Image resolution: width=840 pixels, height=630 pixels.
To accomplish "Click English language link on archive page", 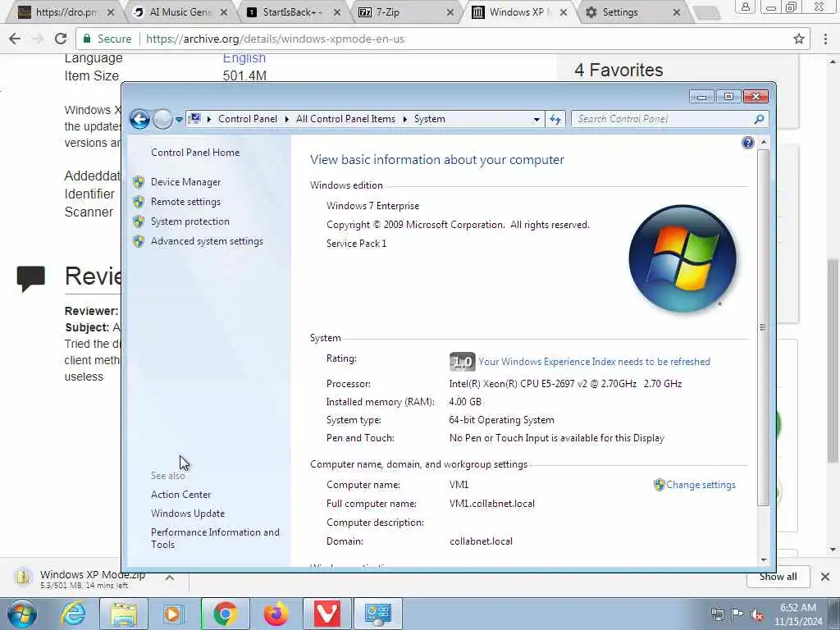I will [x=244, y=58].
